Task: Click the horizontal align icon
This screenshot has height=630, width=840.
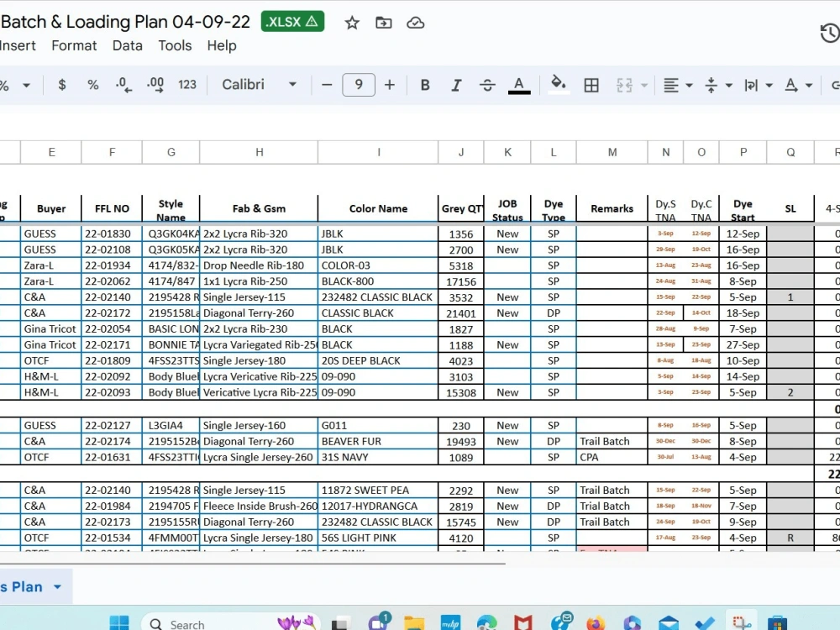Action: 670,85
